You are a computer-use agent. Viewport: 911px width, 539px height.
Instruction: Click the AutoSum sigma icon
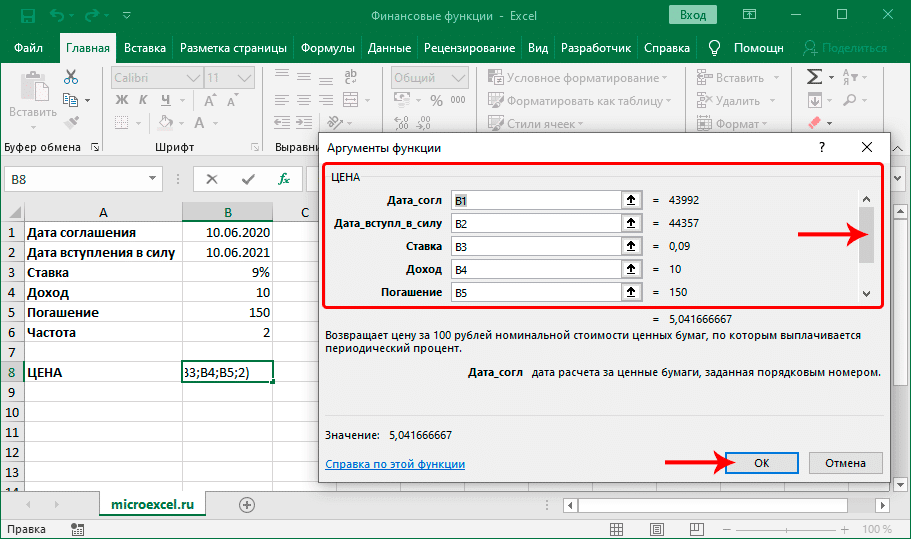pos(815,78)
